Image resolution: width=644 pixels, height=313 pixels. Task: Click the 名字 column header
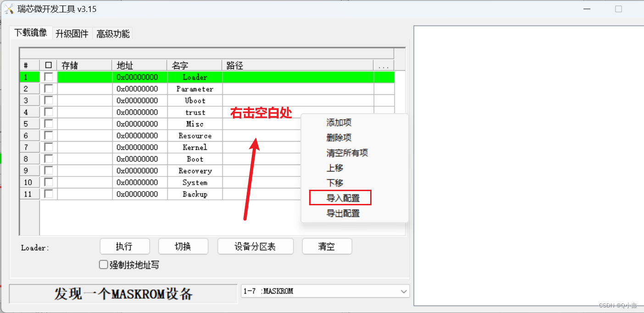(194, 66)
